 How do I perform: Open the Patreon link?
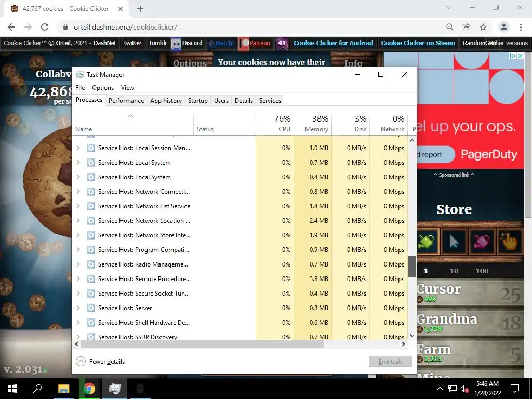260,43
